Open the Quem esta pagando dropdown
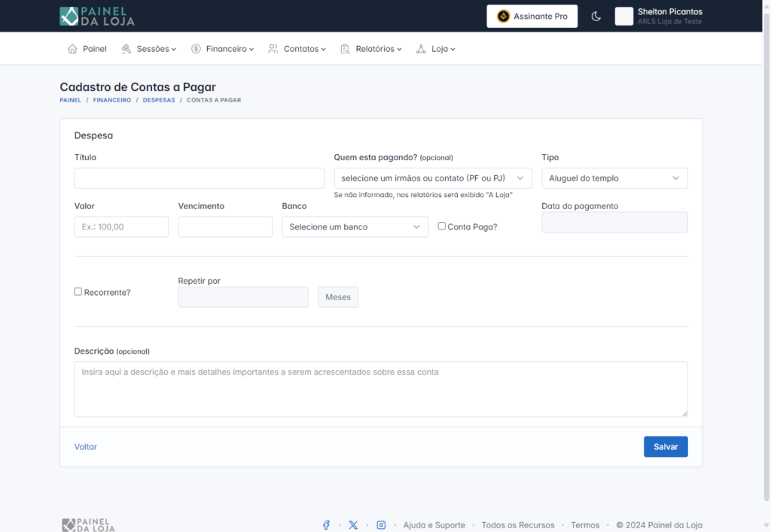Viewport: 771px width, 532px height. point(433,178)
